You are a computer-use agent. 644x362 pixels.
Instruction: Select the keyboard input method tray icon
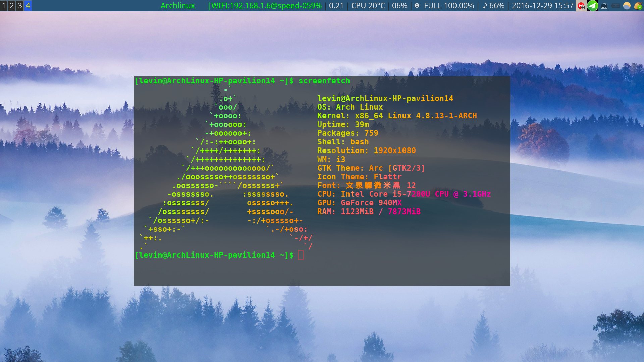(604, 6)
